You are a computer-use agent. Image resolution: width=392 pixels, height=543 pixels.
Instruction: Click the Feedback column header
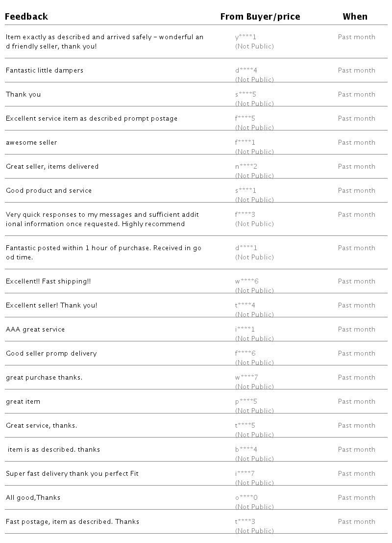pos(26,17)
